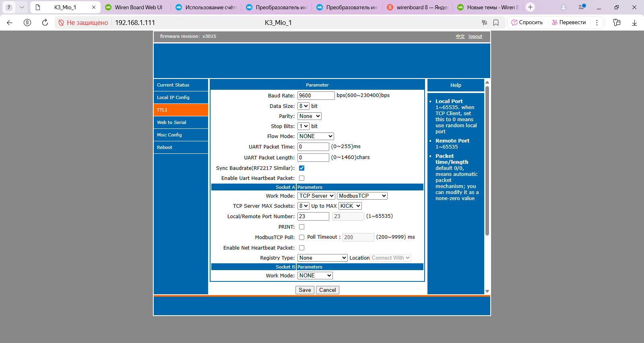Click the Help panel scrollbar

[487, 161]
